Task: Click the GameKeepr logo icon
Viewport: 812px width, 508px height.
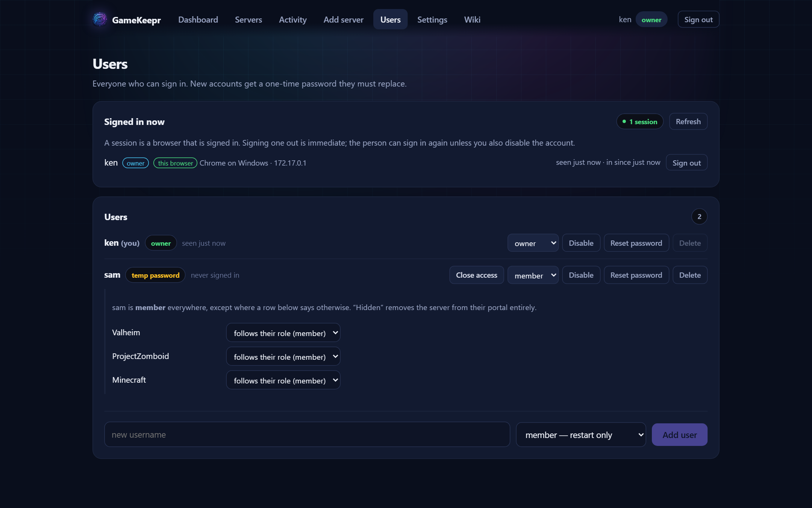Action: click(100, 19)
